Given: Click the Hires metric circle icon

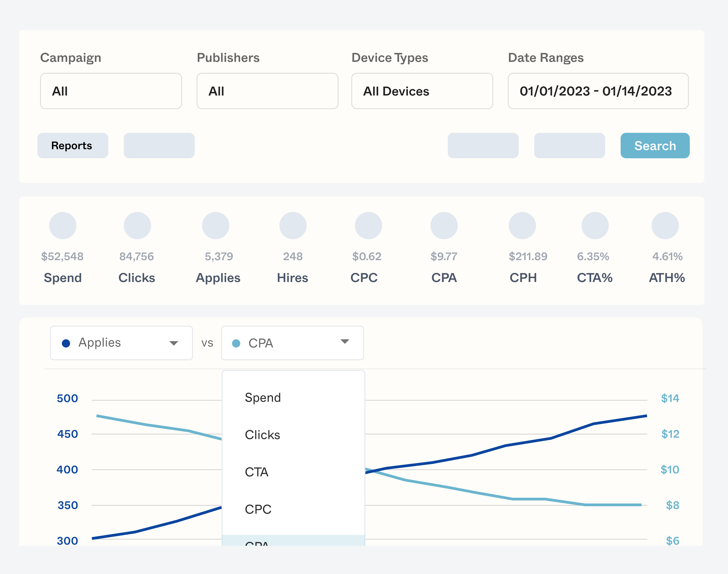Looking at the screenshot, I should point(293,226).
